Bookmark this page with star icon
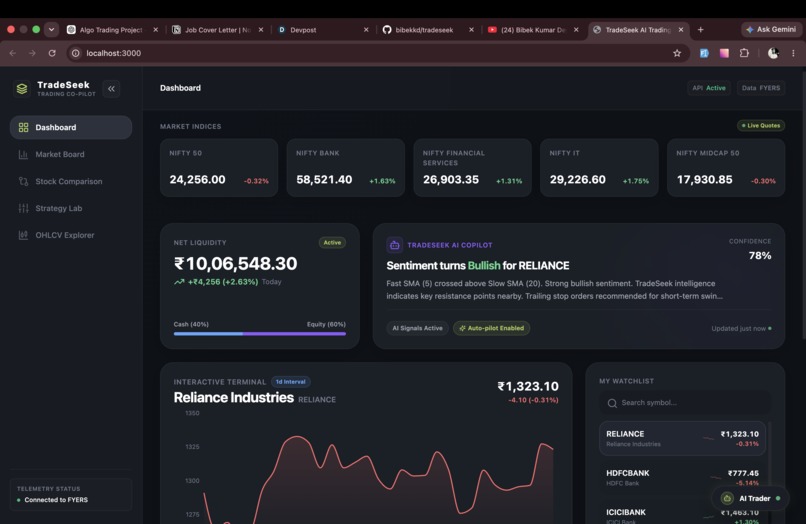 click(677, 53)
